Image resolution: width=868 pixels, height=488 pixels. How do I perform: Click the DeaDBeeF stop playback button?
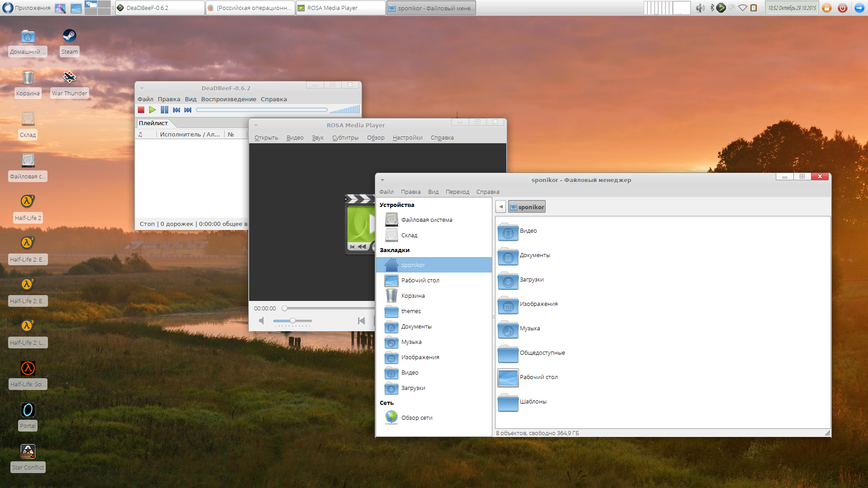click(x=141, y=110)
